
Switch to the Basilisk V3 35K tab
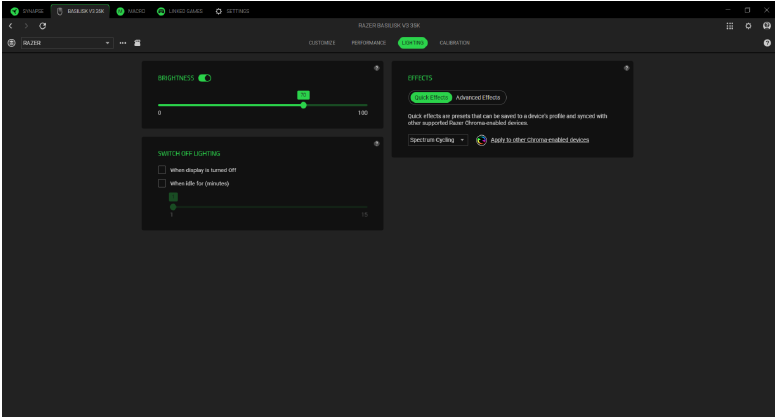80,11
